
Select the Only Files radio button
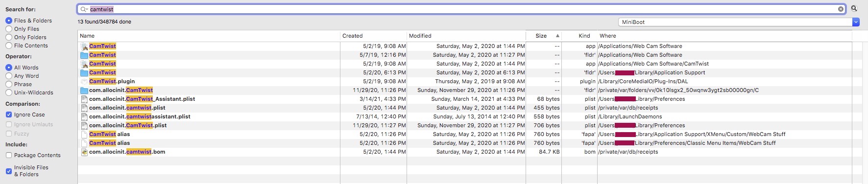tap(9, 29)
